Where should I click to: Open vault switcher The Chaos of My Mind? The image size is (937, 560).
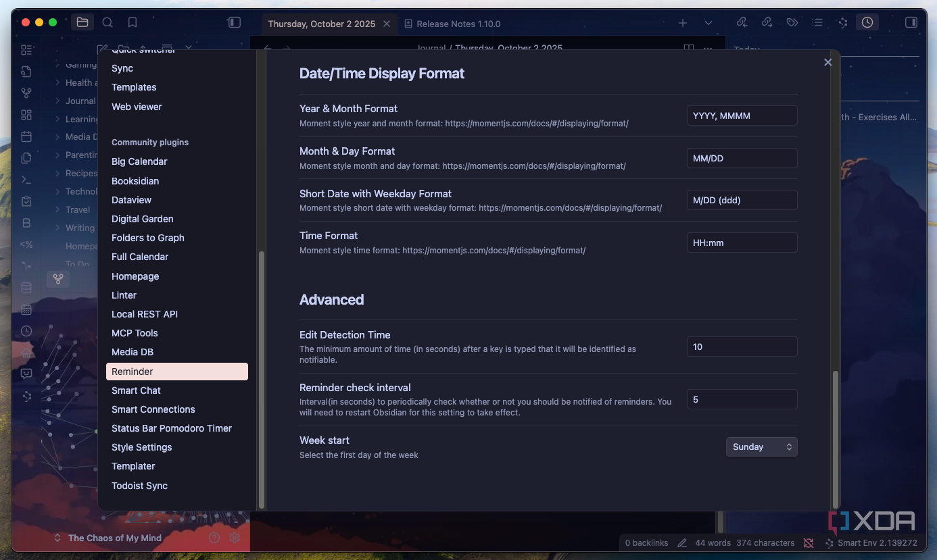[x=108, y=538]
